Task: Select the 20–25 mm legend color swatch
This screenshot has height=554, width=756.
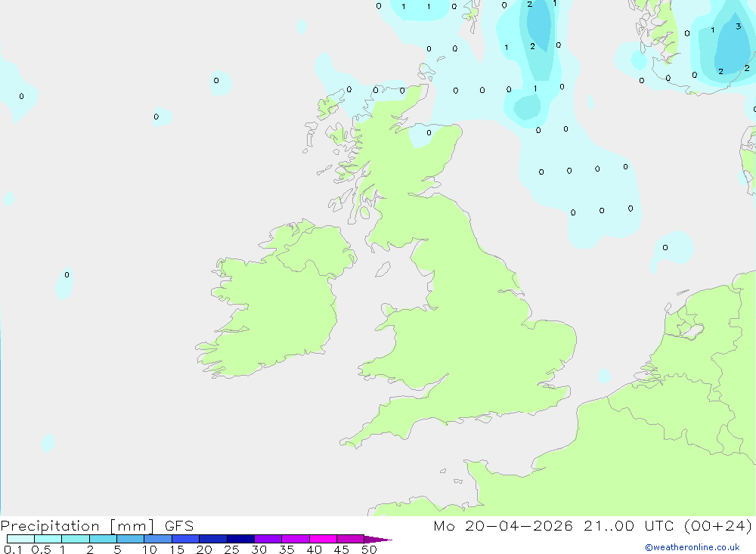Action: pos(213,539)
